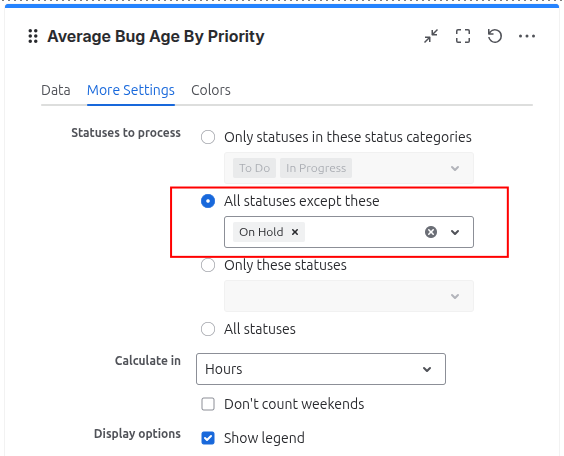
Task: Enable Don't count weekends checkbox
Action: click(208, 404)
